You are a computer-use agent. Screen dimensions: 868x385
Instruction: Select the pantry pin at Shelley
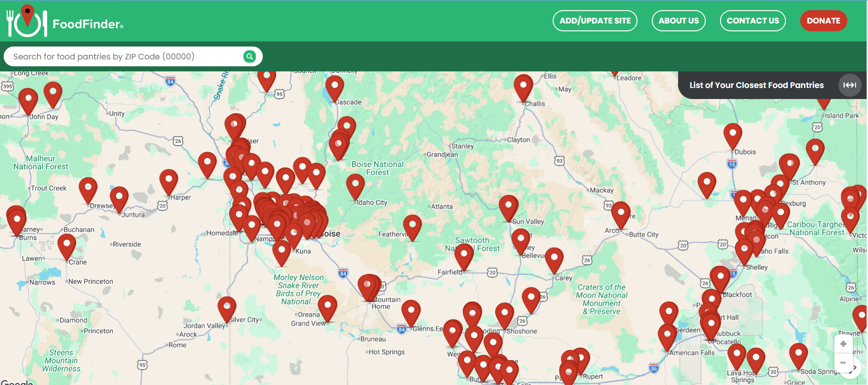click(x=744, y=253)
